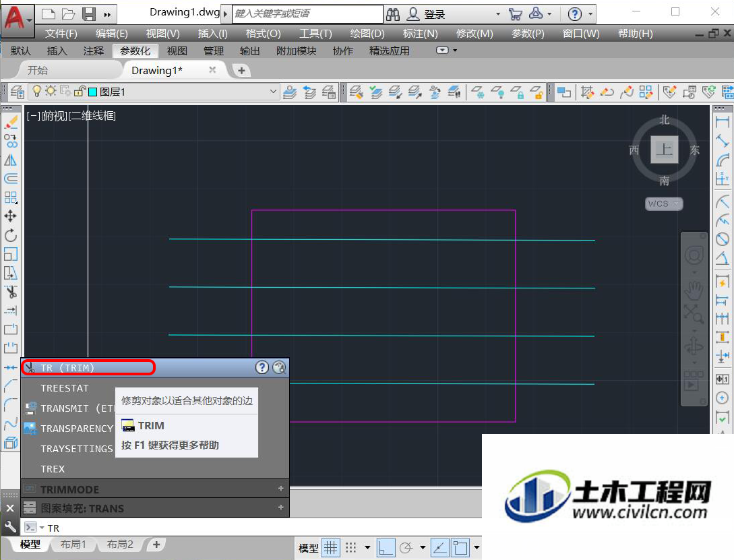Viewport: 734px width, 560px height.
Task: Select the trim scissors tool in left toolbar
Action: pyautogui.click(x=11, y=292)
